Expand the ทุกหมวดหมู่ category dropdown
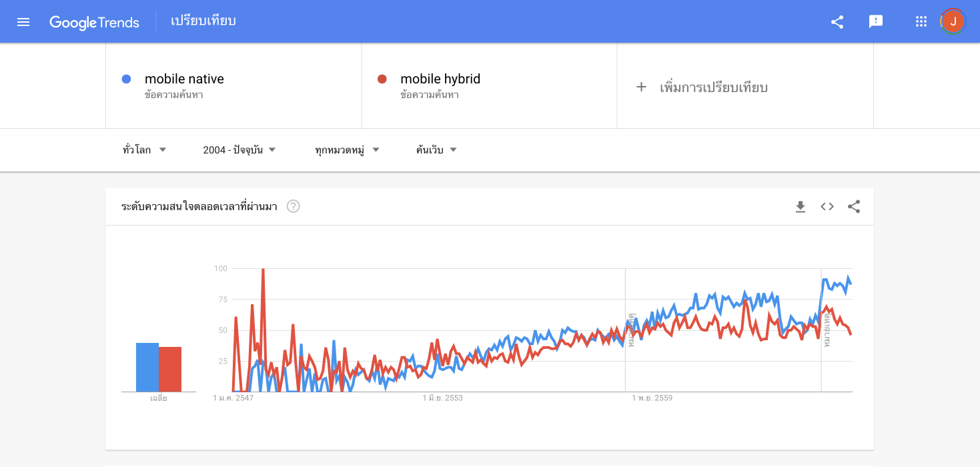The width and height of the screenshot is (980, 467). coord(347,150)
